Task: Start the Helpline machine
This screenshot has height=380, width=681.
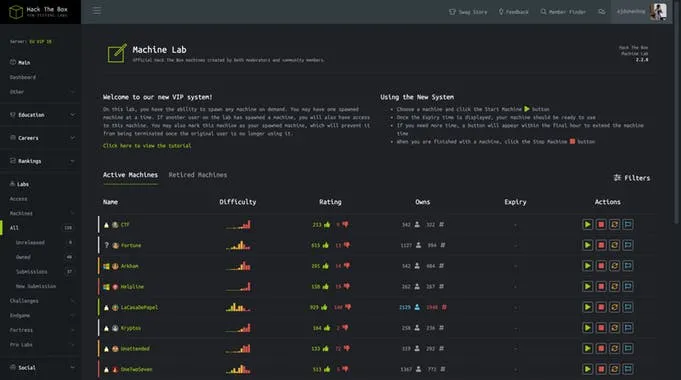Action: click(x=588, y=287)
